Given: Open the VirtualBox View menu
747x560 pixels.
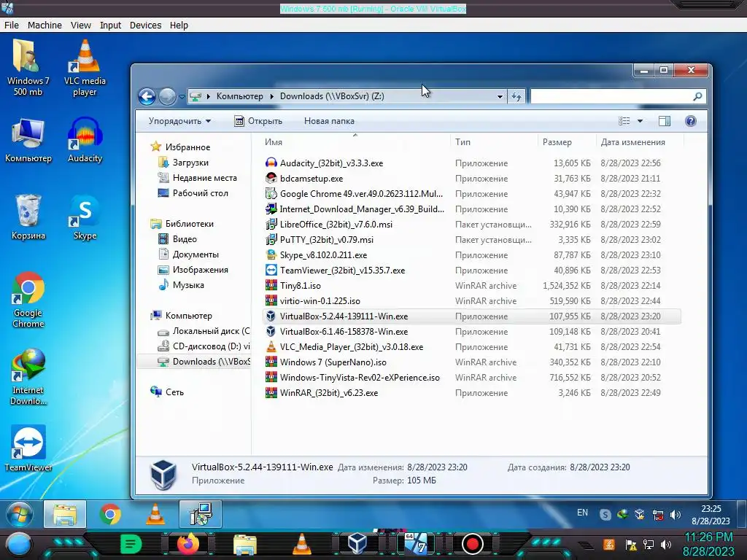Looking at the screenshot, I should coord(80,26).
